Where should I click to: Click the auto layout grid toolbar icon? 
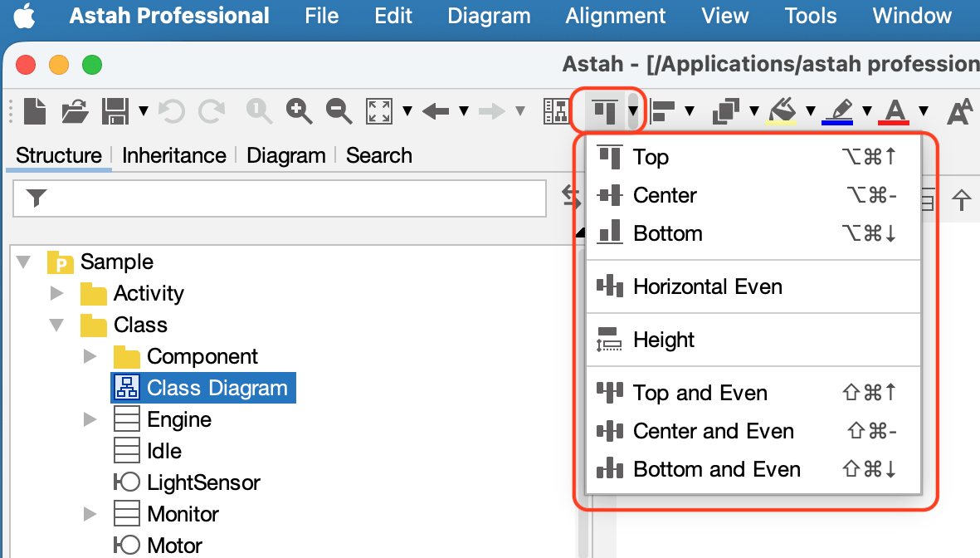point(556,111)
